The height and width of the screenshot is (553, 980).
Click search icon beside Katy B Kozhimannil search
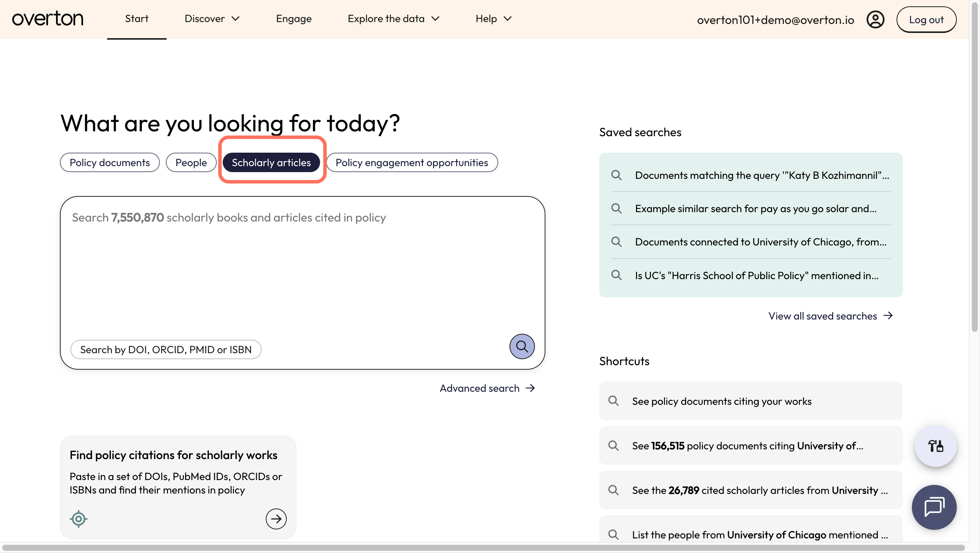616,175
